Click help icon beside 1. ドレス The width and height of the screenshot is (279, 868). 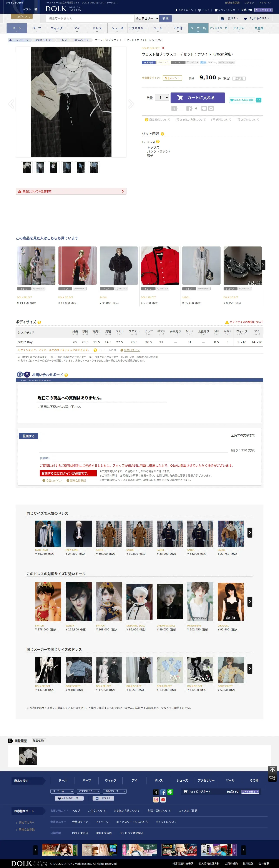(158, 142)
